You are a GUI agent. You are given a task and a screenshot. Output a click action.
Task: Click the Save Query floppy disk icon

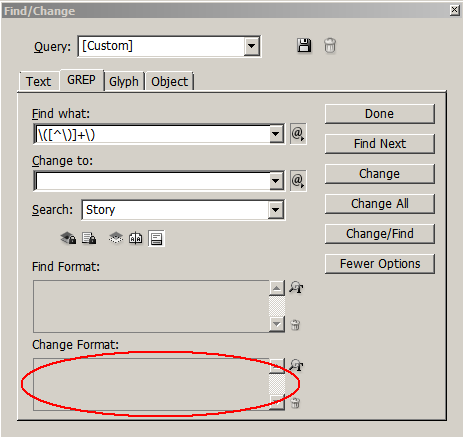(304, 45)
